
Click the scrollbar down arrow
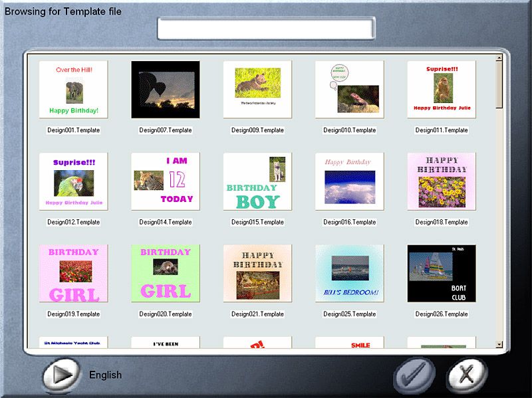point(499,344)
